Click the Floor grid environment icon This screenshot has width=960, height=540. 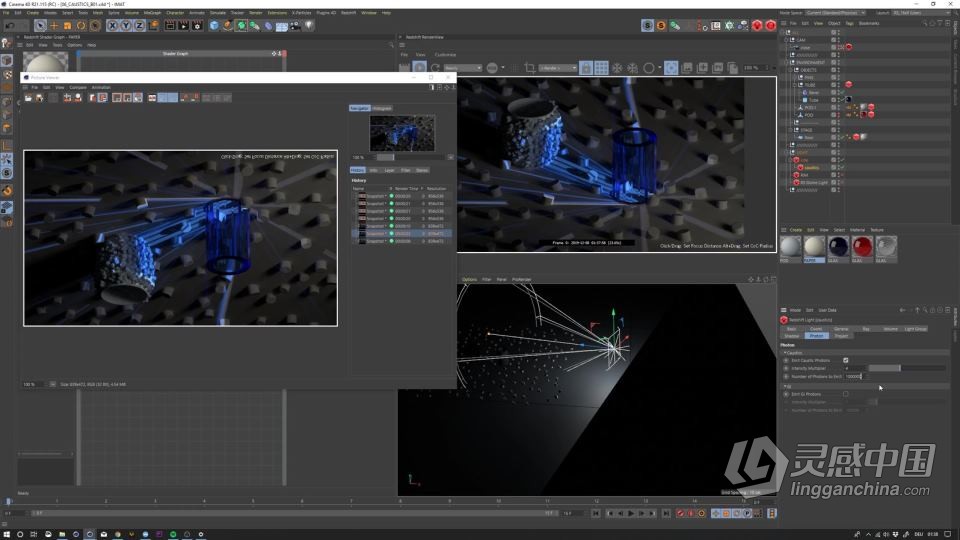coord(282,26)
